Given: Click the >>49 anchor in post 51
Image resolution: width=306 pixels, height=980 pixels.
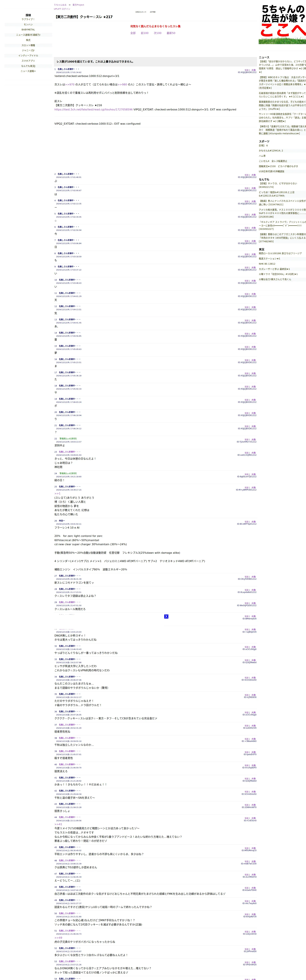Looking at the screenshot, I should click(x=58, y=938).
